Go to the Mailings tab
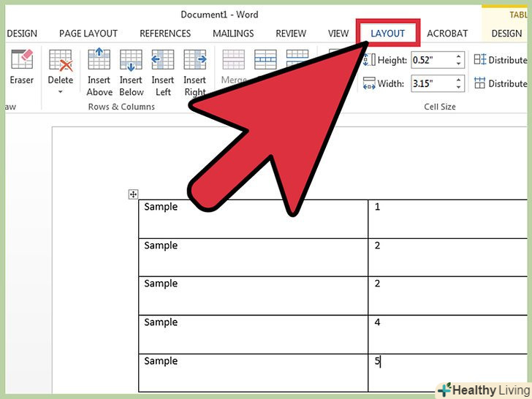Image resolution: width=532 pixels, height=399 pixels. [x=233, y=34]
